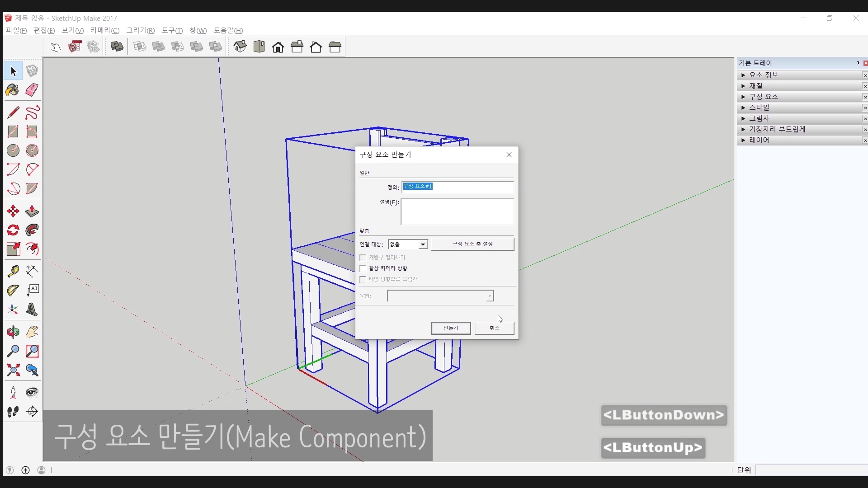Open the 그리기(R) menu

[x=140, y=30]
